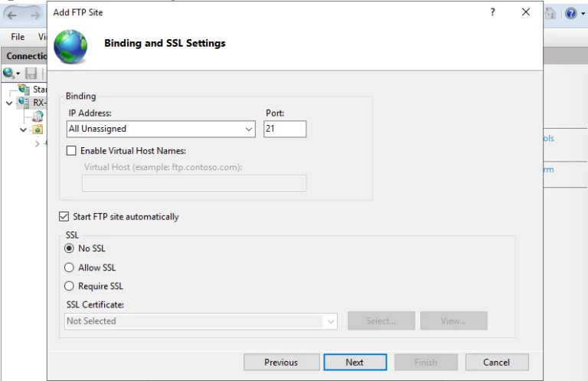Enable Virtual Host Names checkbox
This screenshot has height=381, width=588.
click(71, 150)
